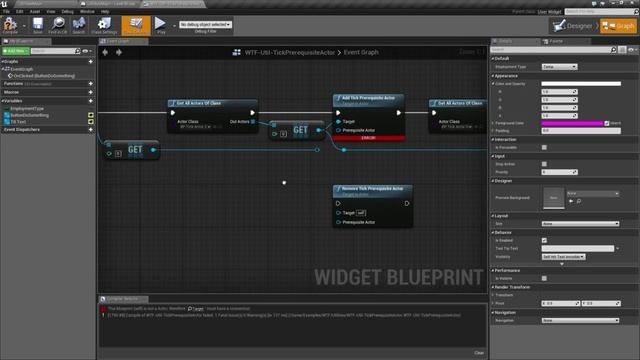640x360 pixels.
Task: Open the Window menu
Action: tap(87, 11)
